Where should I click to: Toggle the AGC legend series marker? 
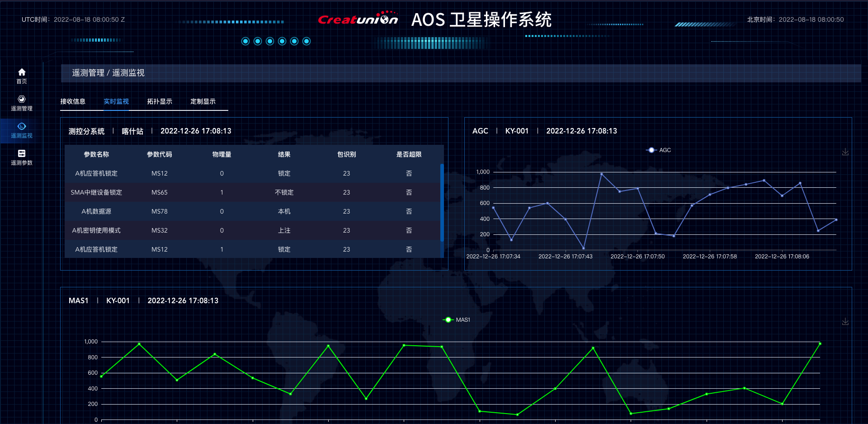click(651, 150)
